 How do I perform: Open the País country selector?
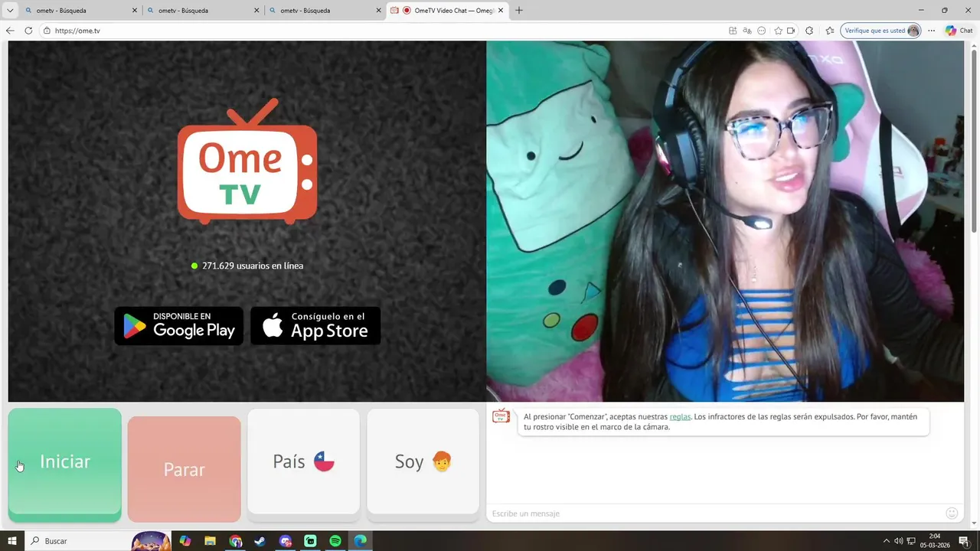point(303,461)
